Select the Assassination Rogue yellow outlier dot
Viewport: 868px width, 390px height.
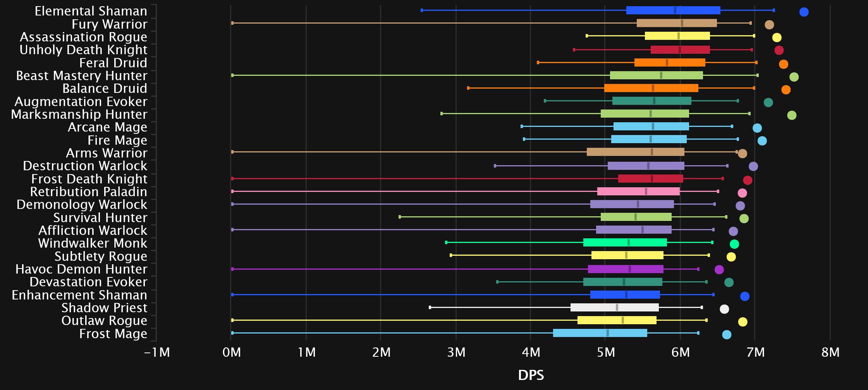pyautogui.click(x=777, y=38)
